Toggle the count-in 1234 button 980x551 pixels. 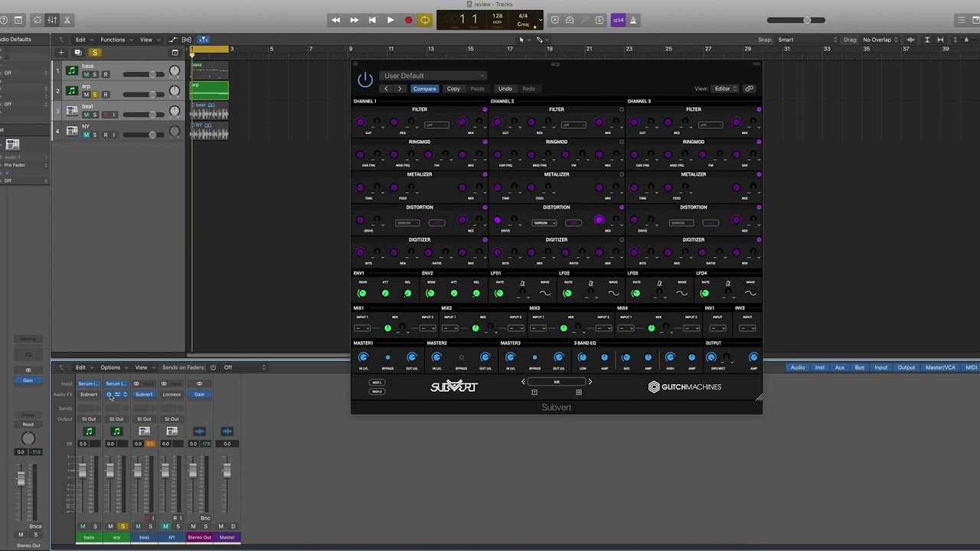click(617, 20)
